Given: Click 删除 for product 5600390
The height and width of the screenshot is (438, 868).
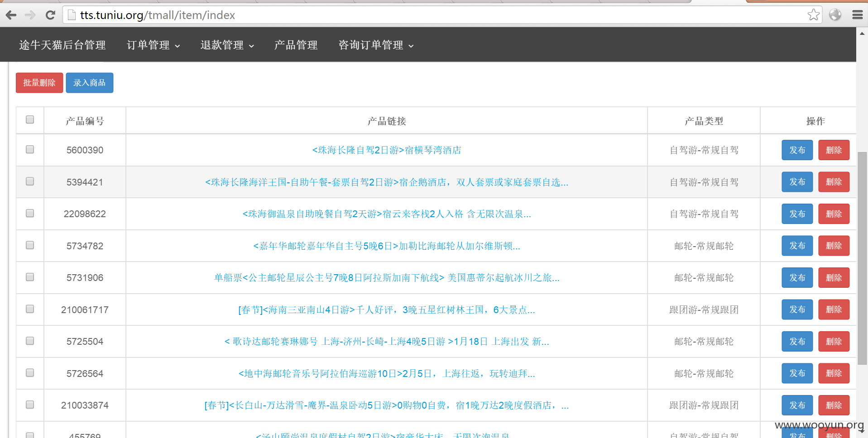Looking at the screenshot, I should [834, 150].
